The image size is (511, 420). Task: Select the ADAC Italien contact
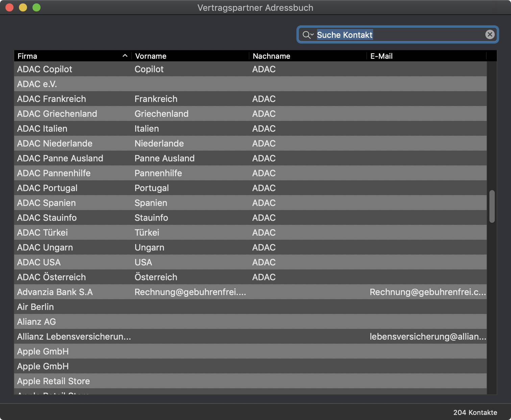[250, 128]
